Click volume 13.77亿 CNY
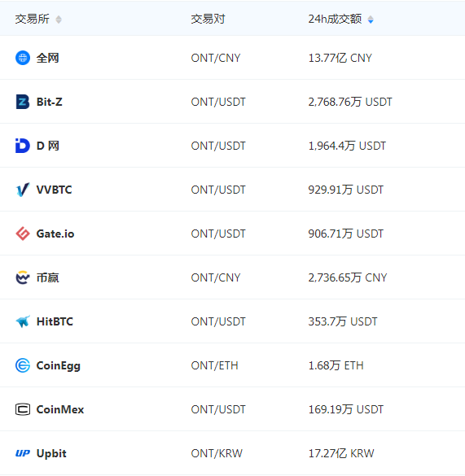The width and height of the screenshot is (465, 476). click(x=340, y=58)
